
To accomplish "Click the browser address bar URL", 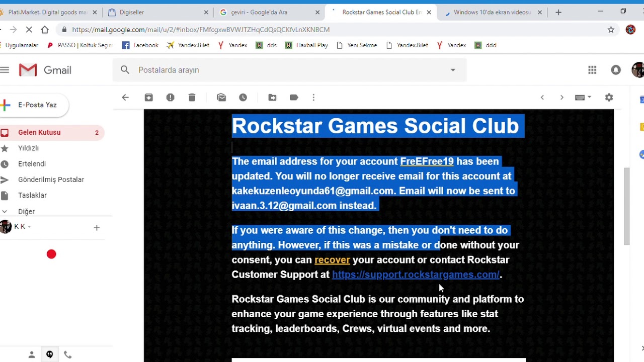I will 201,30.
